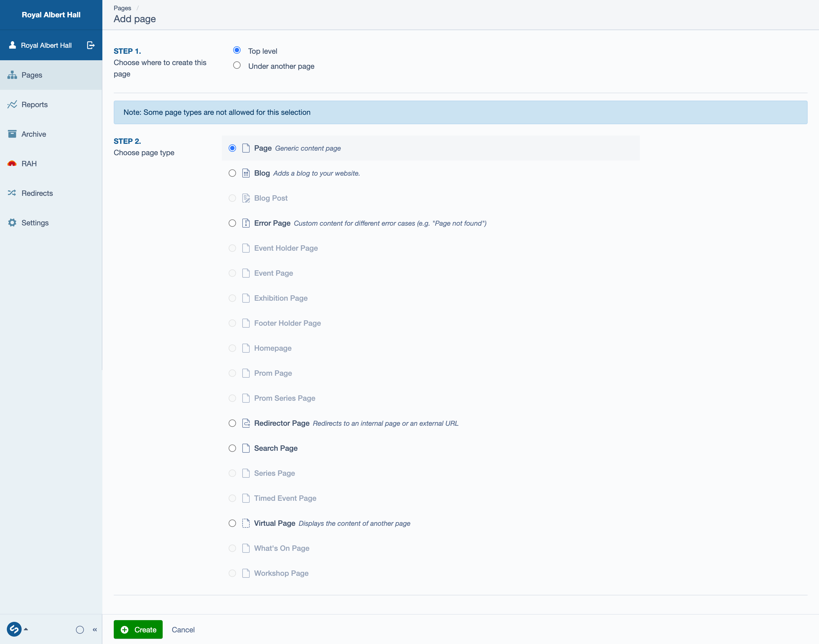Click the Reports chart icon
The height and width of the screenshot is (644, 819).
(12, 104)
